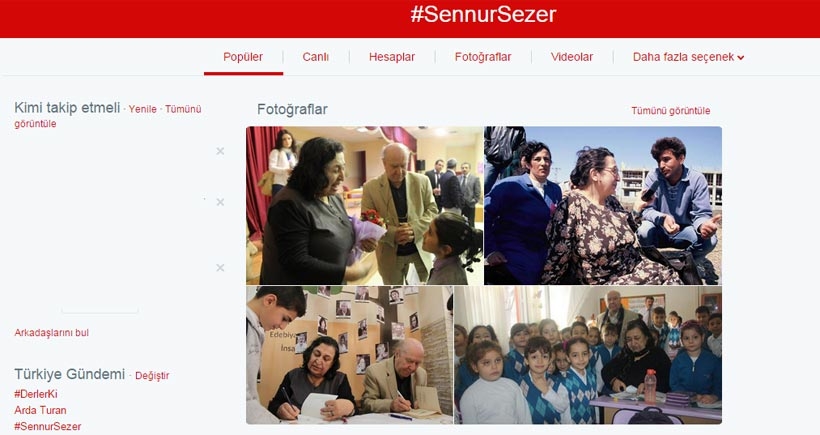This screenshot has width=820, height=435.
Task: Expand the Daha fazla seçenek dropdown arrow
Action: tap(741, 58)
